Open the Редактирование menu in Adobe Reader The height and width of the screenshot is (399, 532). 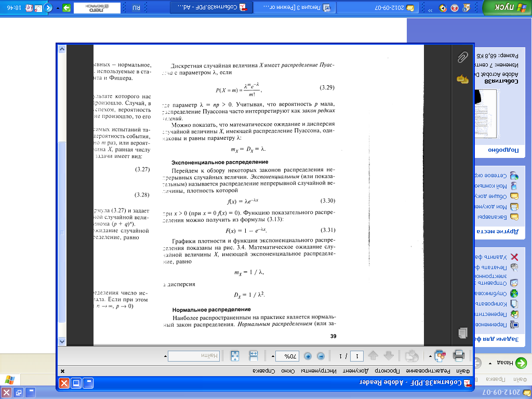point(429,371)
